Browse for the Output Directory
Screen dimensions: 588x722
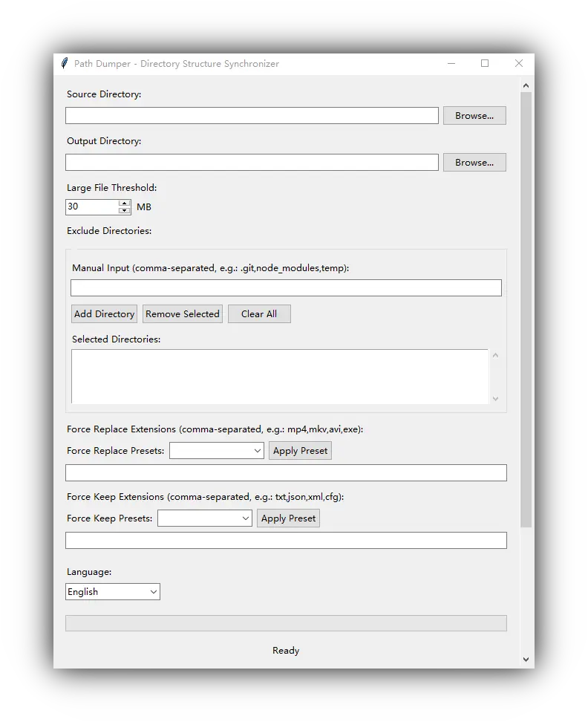[x=474, y=163]
